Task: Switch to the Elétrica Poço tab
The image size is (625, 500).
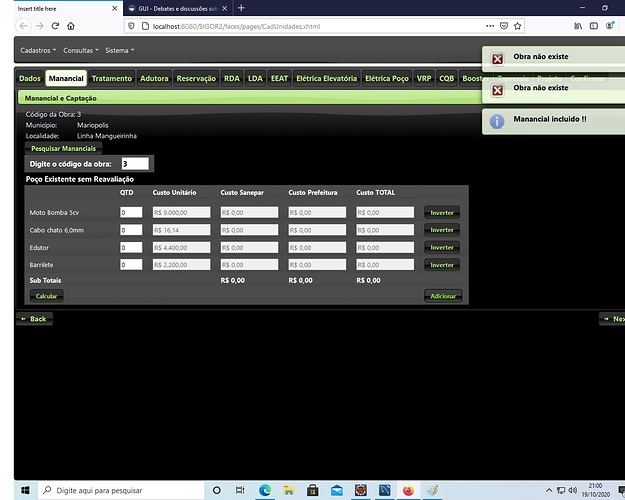Action: [x=387, y=79]
